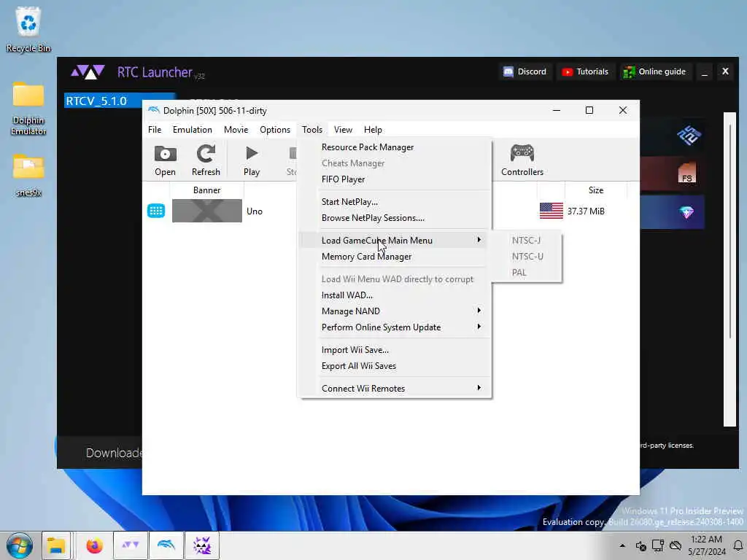Click the Size column header
This screenshot has width=747, height=560.
pos(595,190)
